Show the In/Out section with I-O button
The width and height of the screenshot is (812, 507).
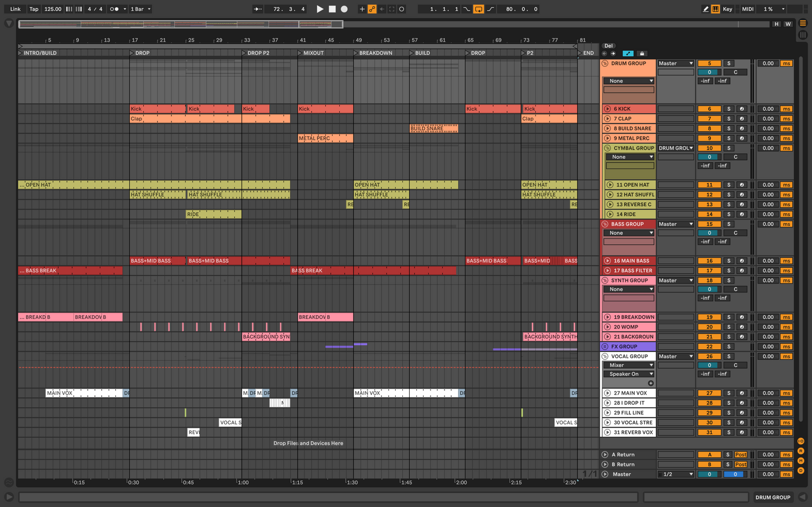pos(801,441)
